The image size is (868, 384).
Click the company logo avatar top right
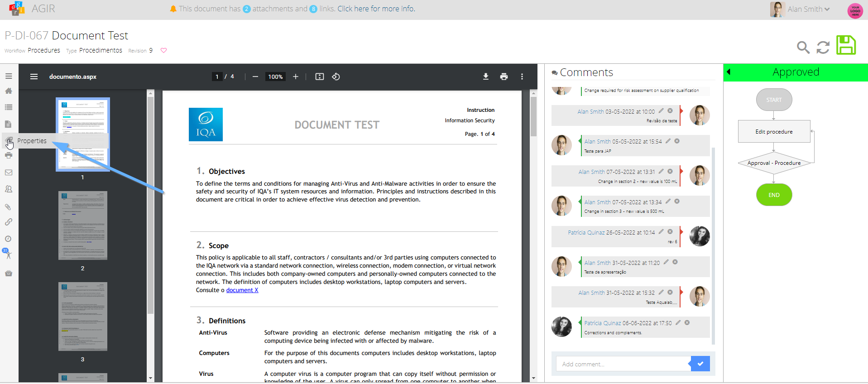click(855, 10)
